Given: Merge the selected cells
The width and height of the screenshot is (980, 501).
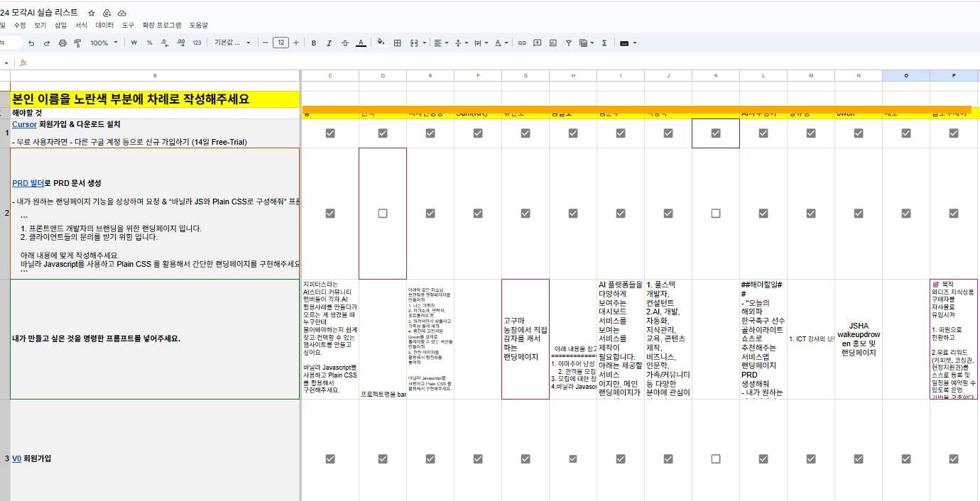Looking at the screenshot, I should (414, 43).
